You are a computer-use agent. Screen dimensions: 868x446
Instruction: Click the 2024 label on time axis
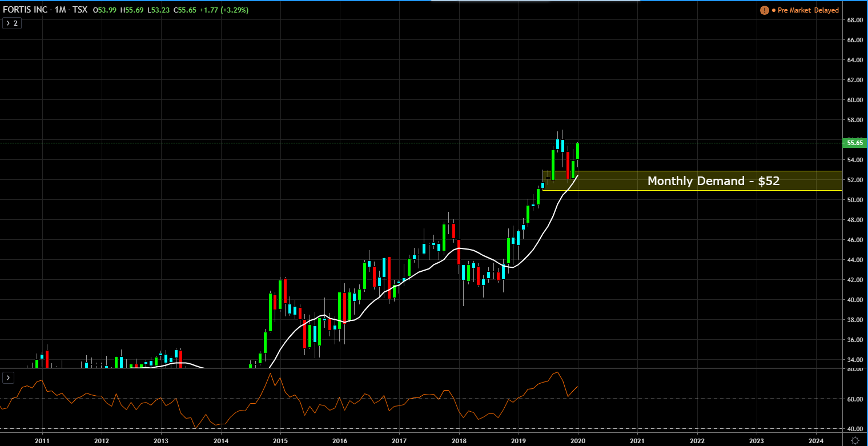point(816,440)
